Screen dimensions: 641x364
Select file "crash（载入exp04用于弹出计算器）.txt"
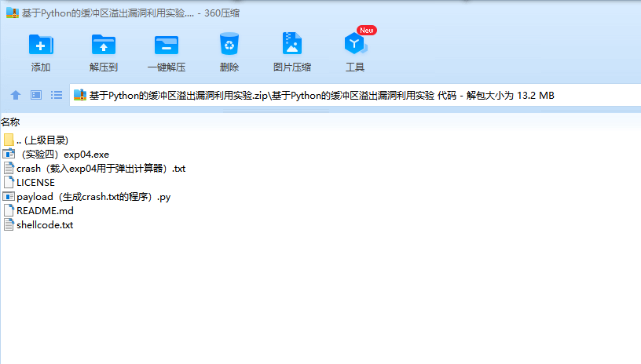tap(94, 168)
